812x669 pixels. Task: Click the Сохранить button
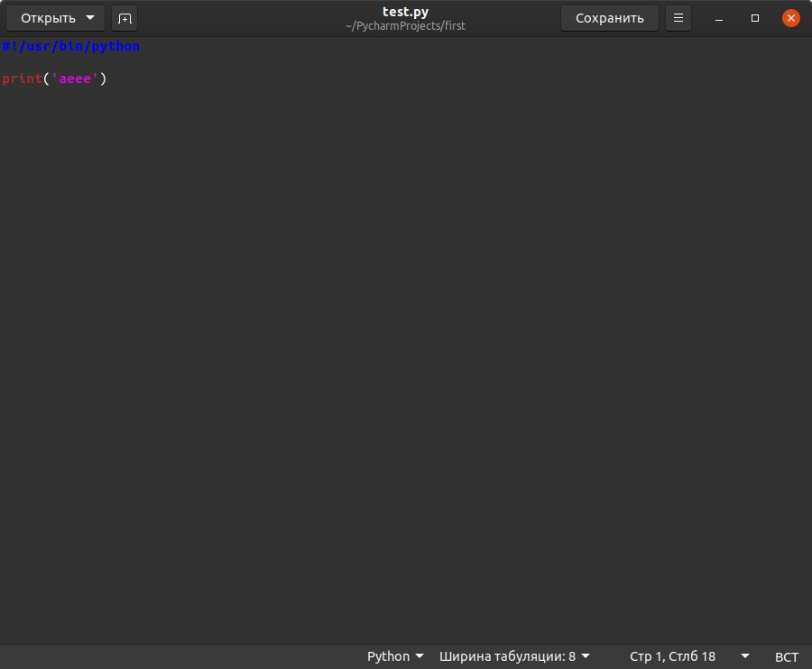pyautogui.click(x=610, y=18)
